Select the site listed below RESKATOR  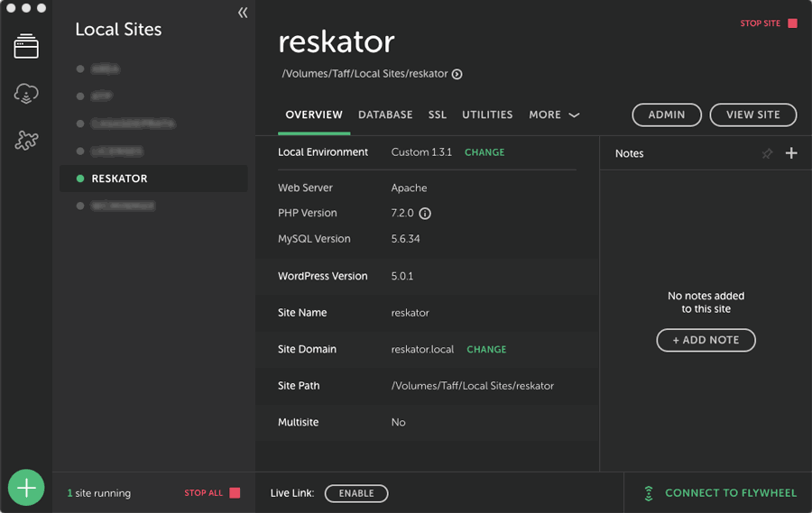pos(123,206)
